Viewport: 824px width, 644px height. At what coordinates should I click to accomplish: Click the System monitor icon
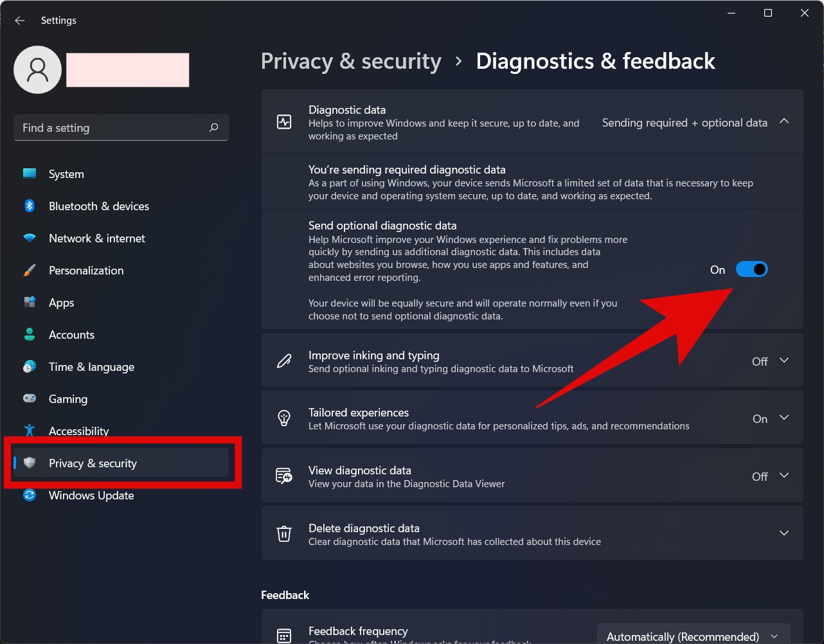click(x=30, y=174)
